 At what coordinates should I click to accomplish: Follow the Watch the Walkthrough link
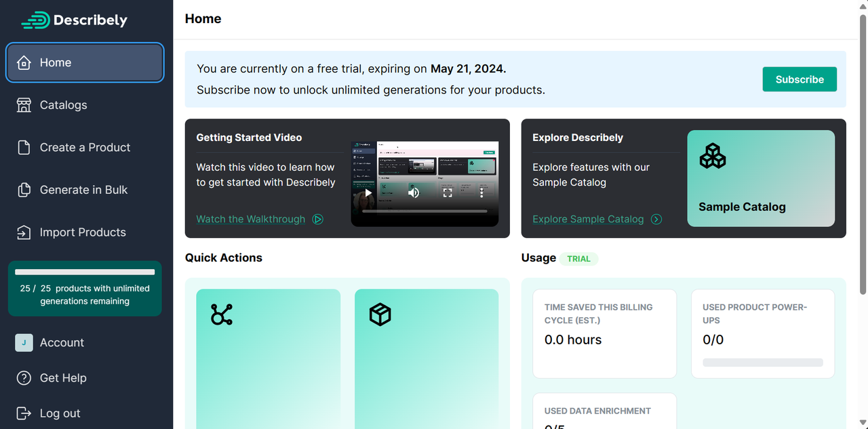coord(250,219)
